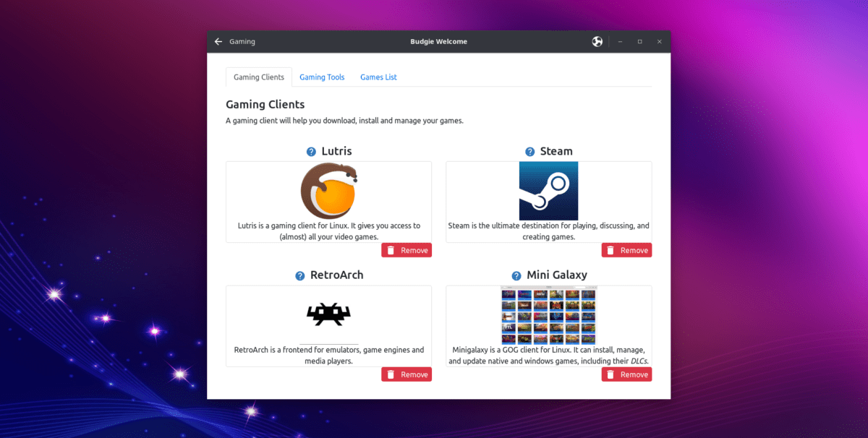
Task: Open the Games List tab
Action: (x=378, y=77)
